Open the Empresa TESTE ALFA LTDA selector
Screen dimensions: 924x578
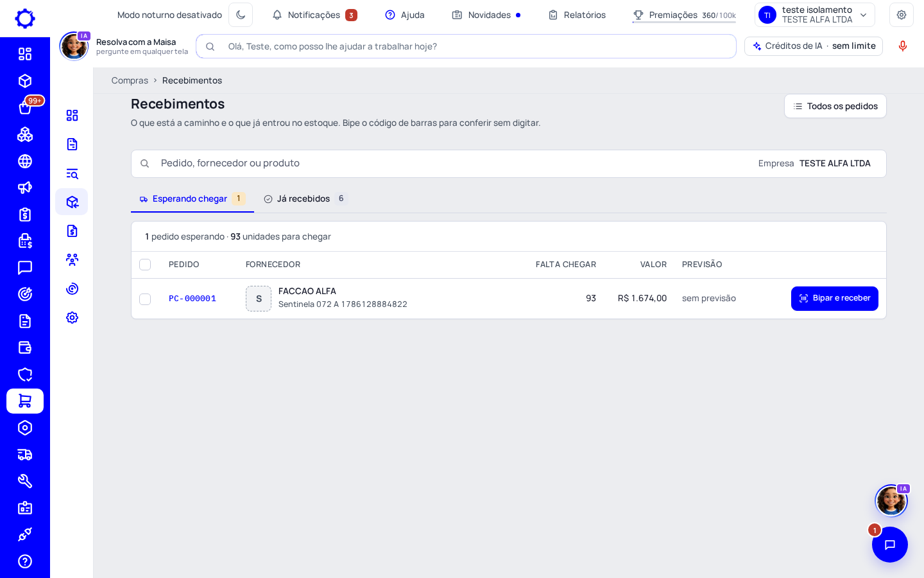pos(814,164)
